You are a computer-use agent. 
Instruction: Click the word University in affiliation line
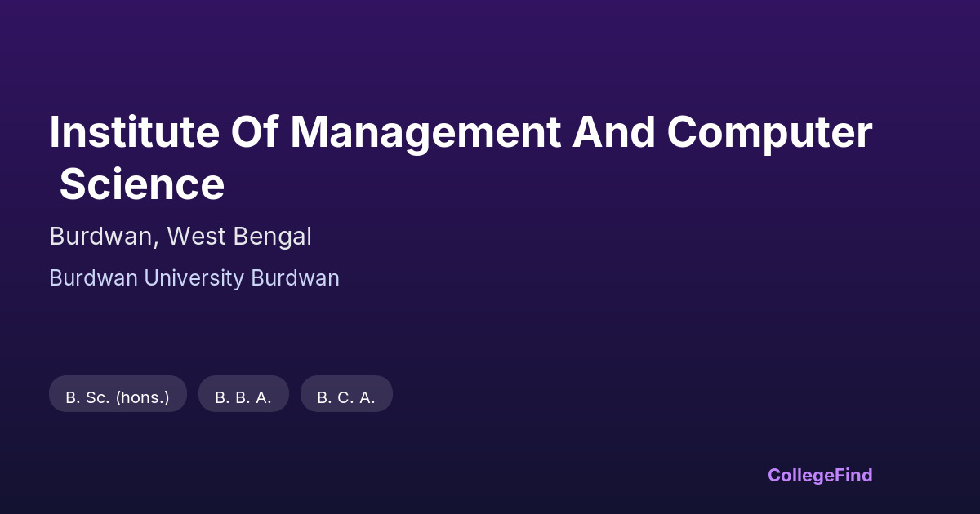click(194, 278)
